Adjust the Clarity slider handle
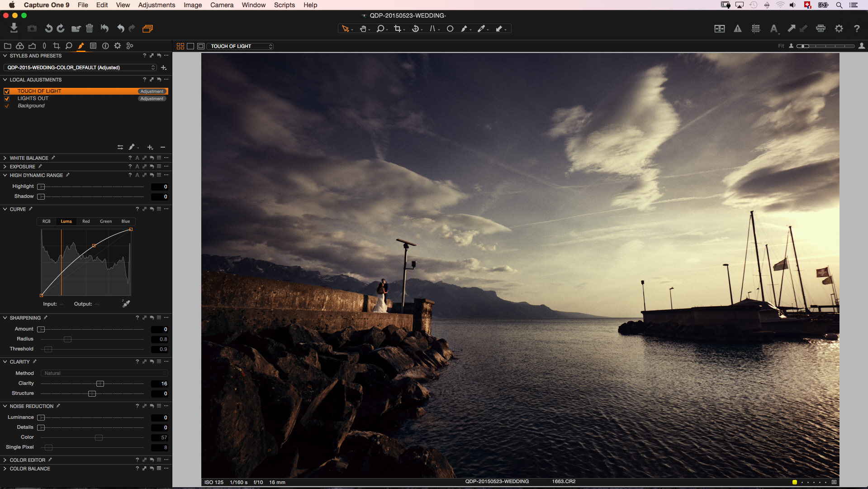868x489 pixels. click(x=100, y=384)
